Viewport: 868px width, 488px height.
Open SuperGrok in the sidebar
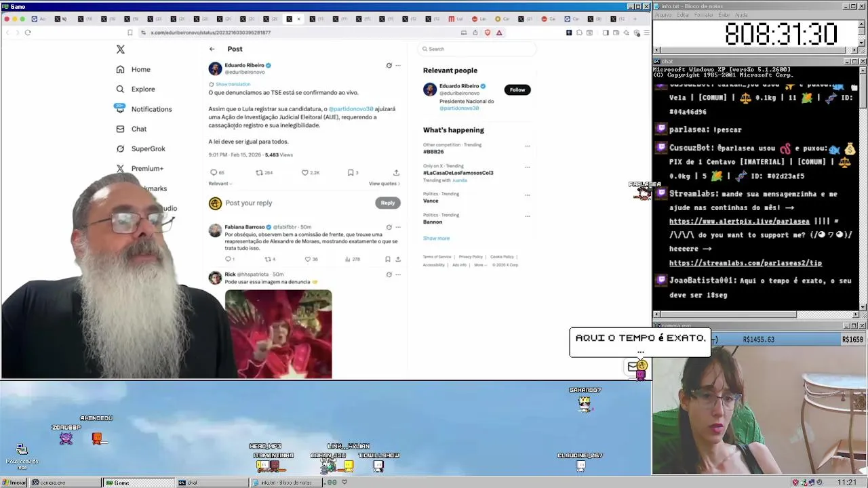(141, 148)
